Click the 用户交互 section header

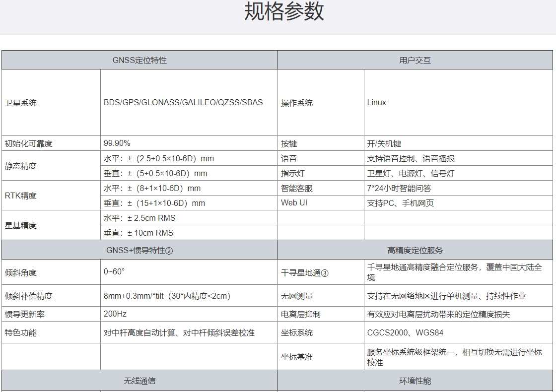pos(415,60)
